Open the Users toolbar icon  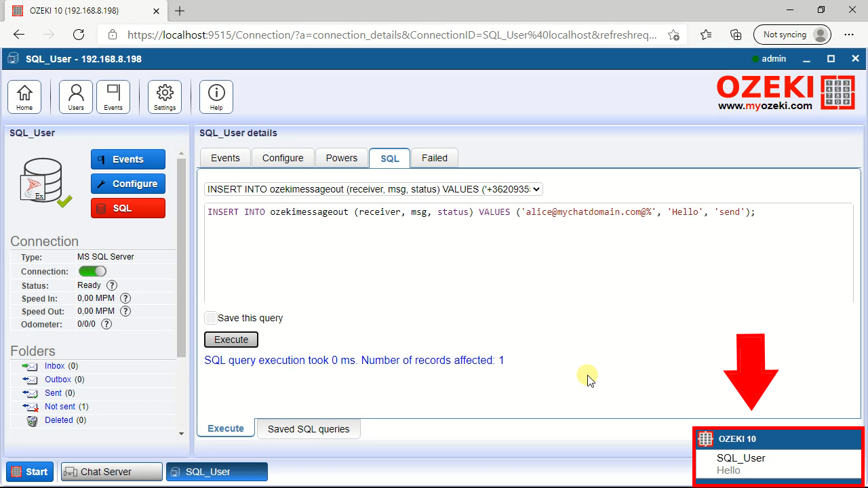(x=76, y=97)
